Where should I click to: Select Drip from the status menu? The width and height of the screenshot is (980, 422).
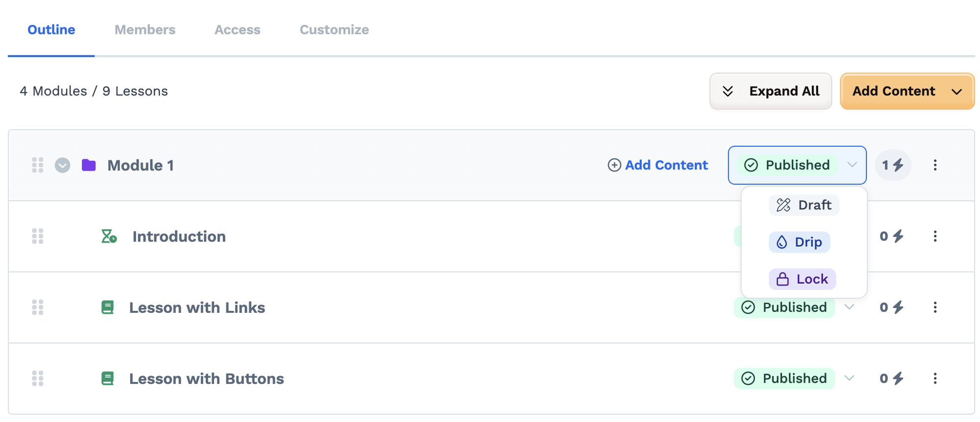click(800, 242)
